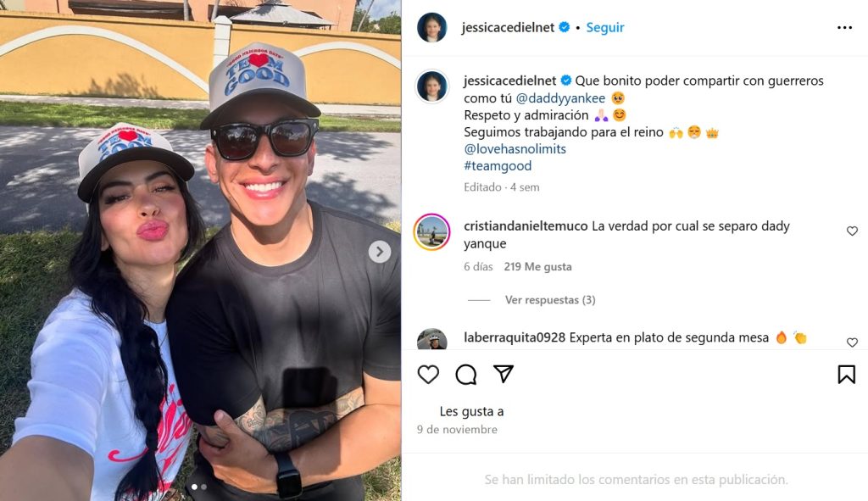View Les gusta a likes list
Viewport: 868px width, 501px height.
tap(471, 411)
